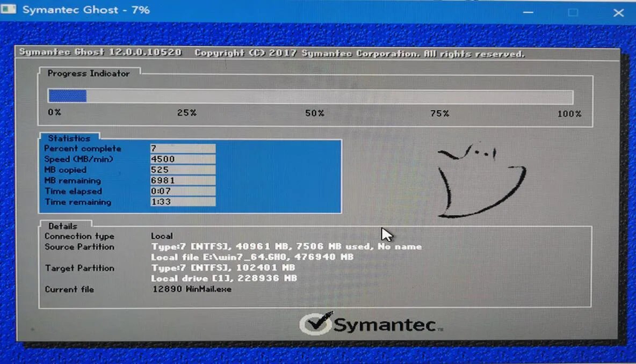
Task: Click the Details panel label
Action: 62,226
